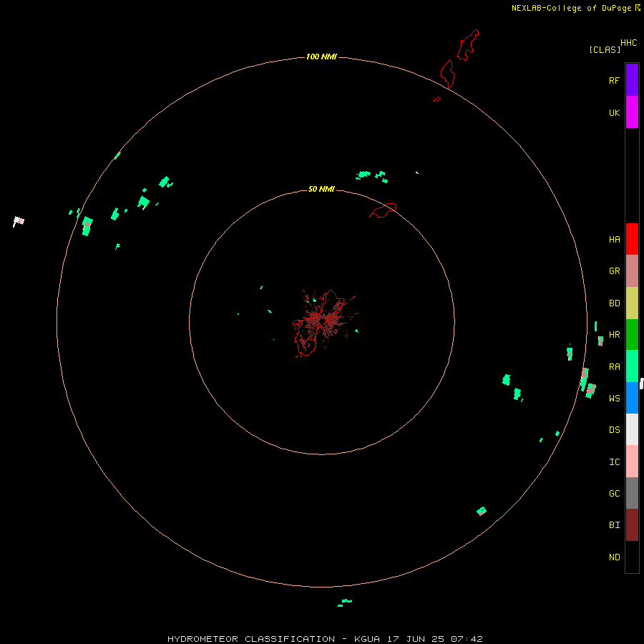Click the RA legend label
This screenshot has width=644, height=644.
coord(614,366)
